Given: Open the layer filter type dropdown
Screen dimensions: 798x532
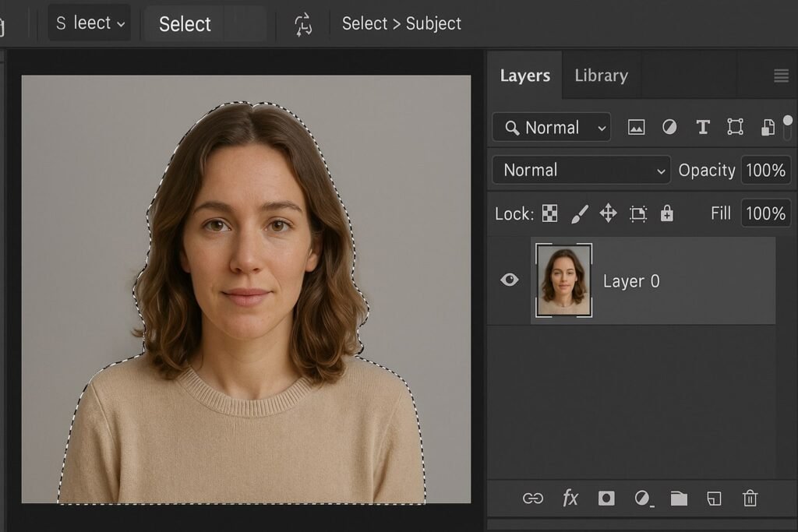Looking at the screenshot, I should point(552,127).
